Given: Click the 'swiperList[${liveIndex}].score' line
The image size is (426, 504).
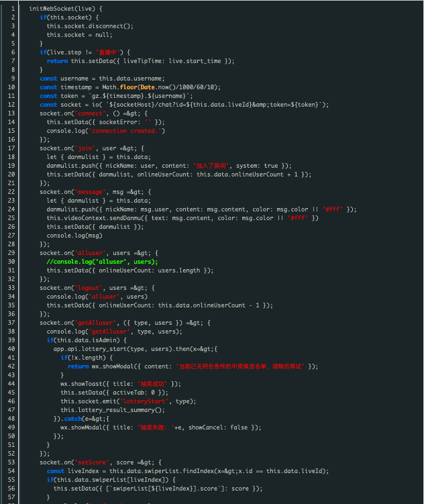Looking at the screenshot, I should [158, 489].
